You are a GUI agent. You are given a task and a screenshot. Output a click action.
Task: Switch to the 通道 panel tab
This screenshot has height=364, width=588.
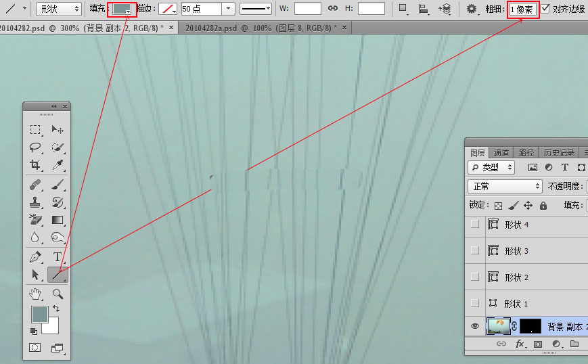point(501,153)
